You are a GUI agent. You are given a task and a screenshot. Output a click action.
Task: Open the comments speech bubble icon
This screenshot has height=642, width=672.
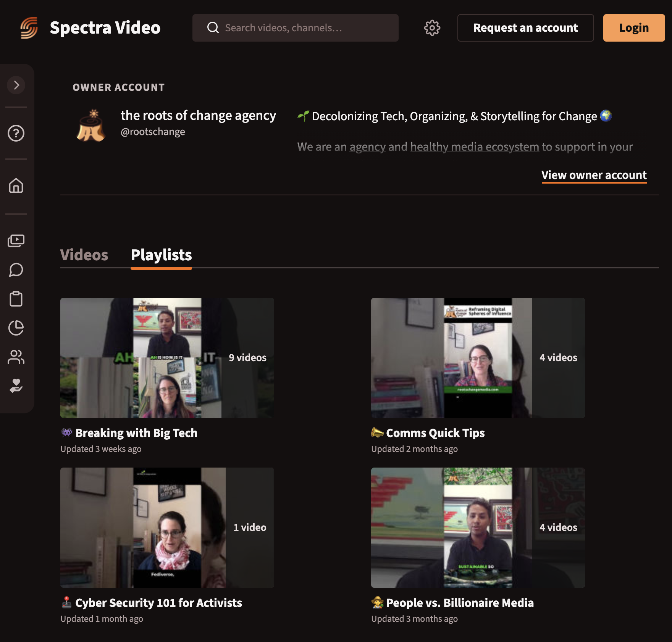(x=16, y=270)
